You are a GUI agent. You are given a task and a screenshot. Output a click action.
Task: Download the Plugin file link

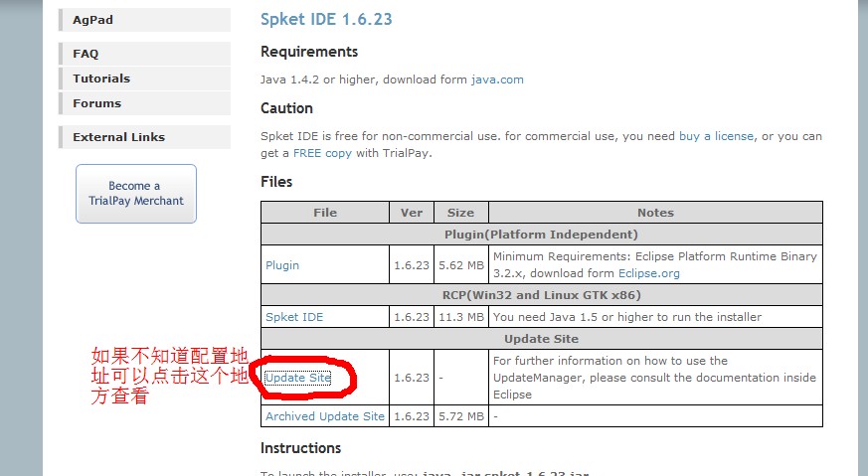(282, 265)
